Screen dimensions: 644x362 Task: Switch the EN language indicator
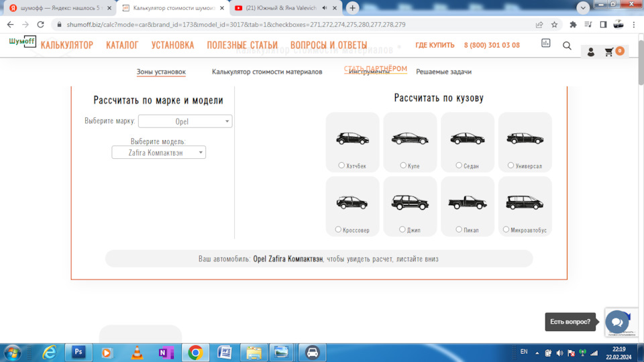(x=524, y=352)
